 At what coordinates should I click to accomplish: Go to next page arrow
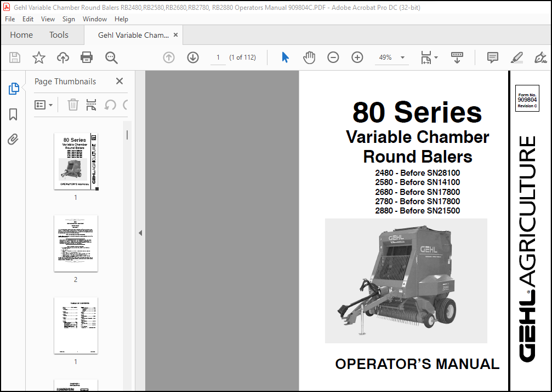pyautogui.click(x=193, y=57)
